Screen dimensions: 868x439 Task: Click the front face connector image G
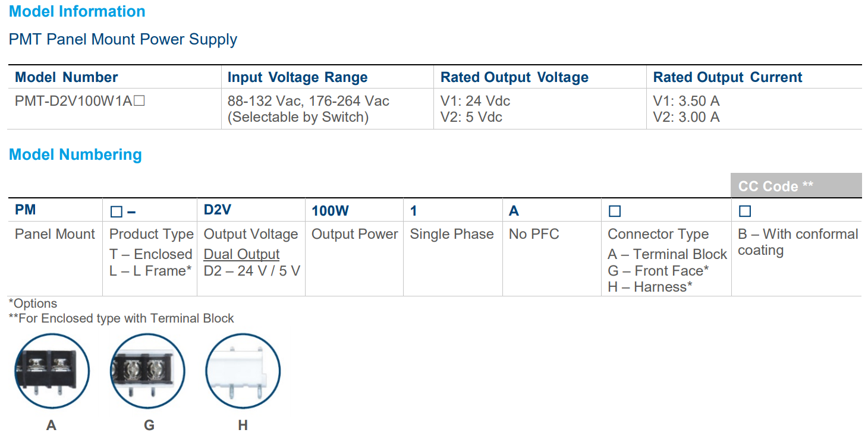click(148, 371)
